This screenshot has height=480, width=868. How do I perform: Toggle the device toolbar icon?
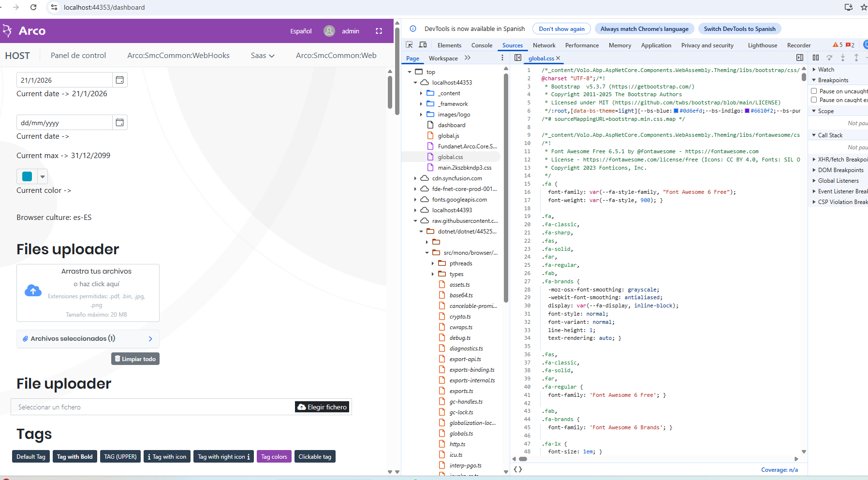click(423, 45)
